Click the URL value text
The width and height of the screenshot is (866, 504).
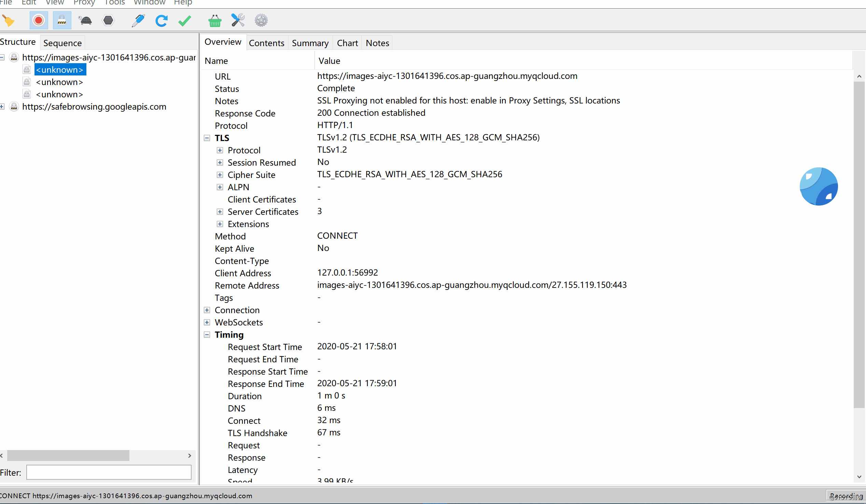coord(447,76)
